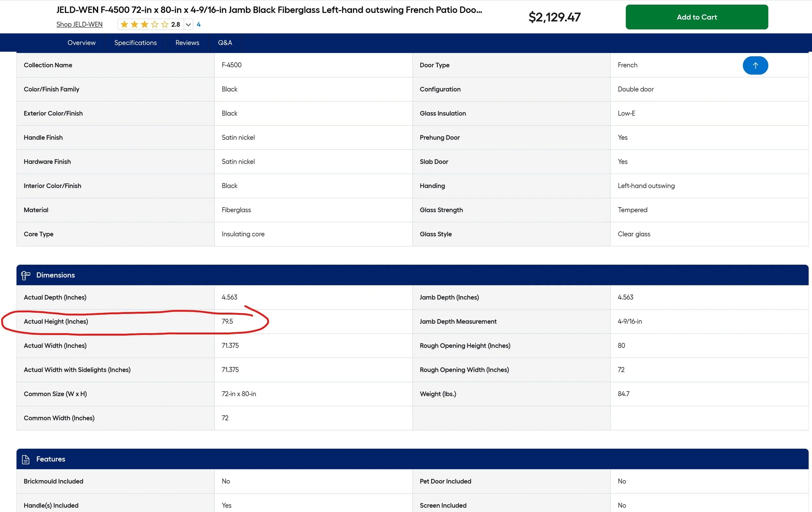Click the 2.8 rating value
Screen dimensions: 812x512
pos(175,24)
